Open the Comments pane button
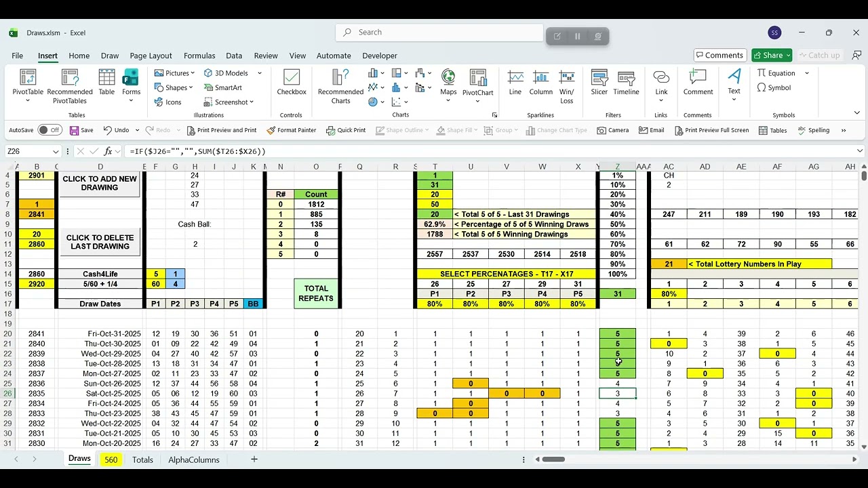 (x=719, y=56)
